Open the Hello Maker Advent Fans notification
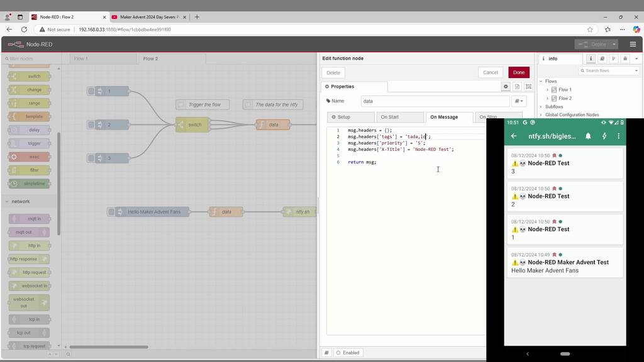This screenshot has width=644, height=362. 565,263
